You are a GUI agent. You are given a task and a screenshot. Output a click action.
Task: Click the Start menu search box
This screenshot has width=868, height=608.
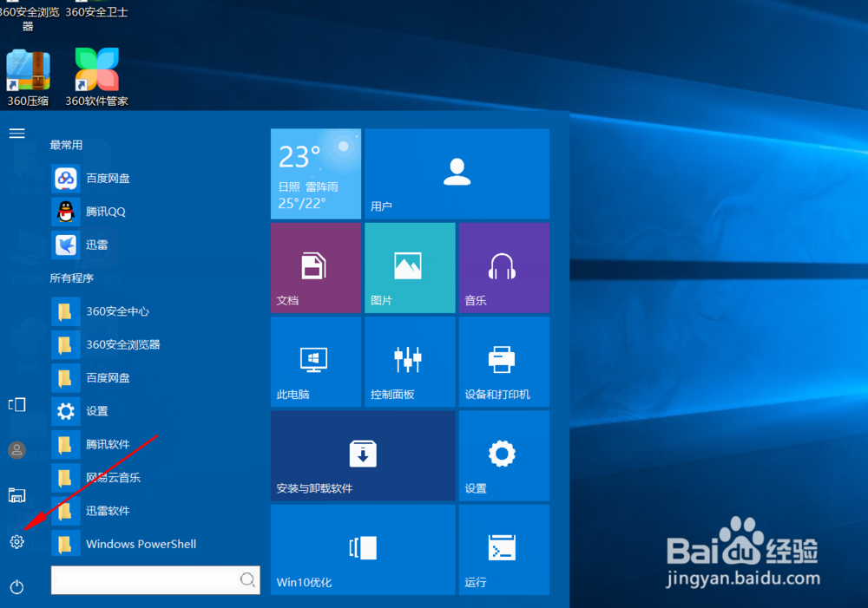[x=155, y=579]
